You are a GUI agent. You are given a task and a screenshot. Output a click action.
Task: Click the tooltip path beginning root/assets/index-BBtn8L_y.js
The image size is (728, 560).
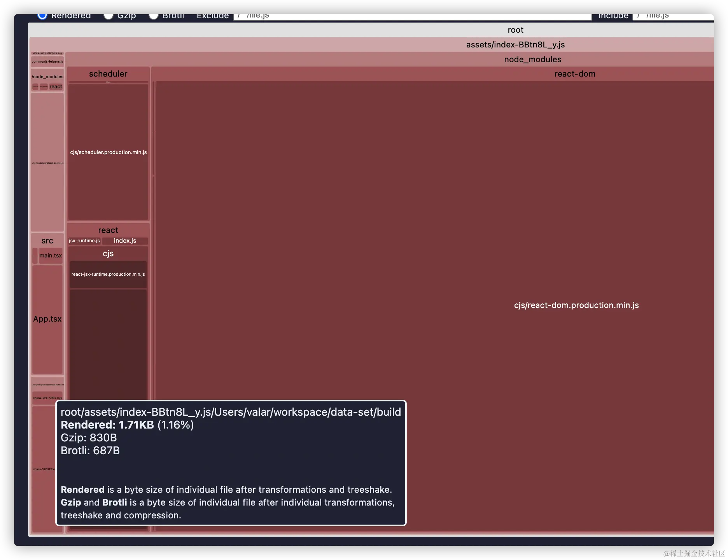231,412
